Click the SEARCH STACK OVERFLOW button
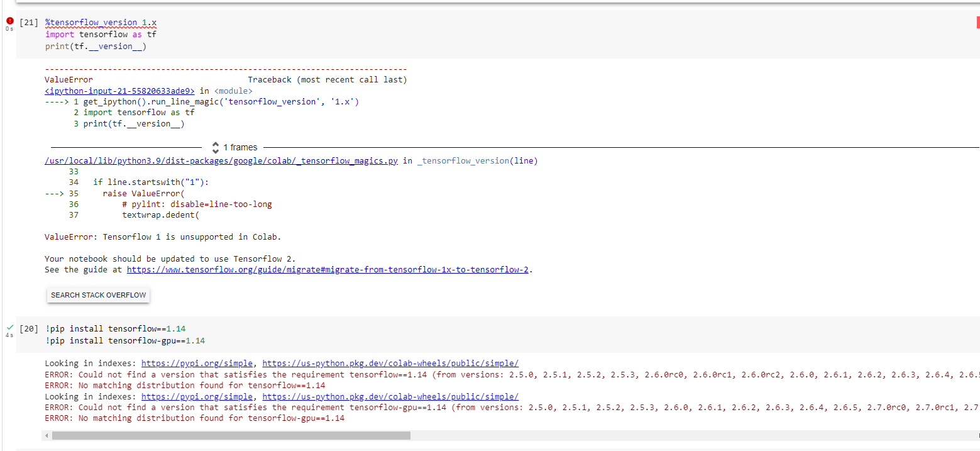This screenshot has width=980, height=451. 98,295
